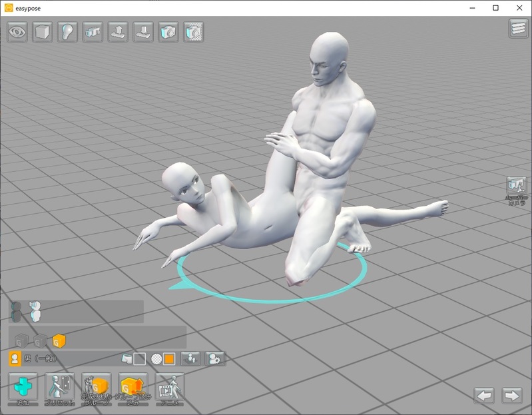The height and width of the screenshot is (415, 532).
Task: Maximize the easypose window
Action: 495,8
